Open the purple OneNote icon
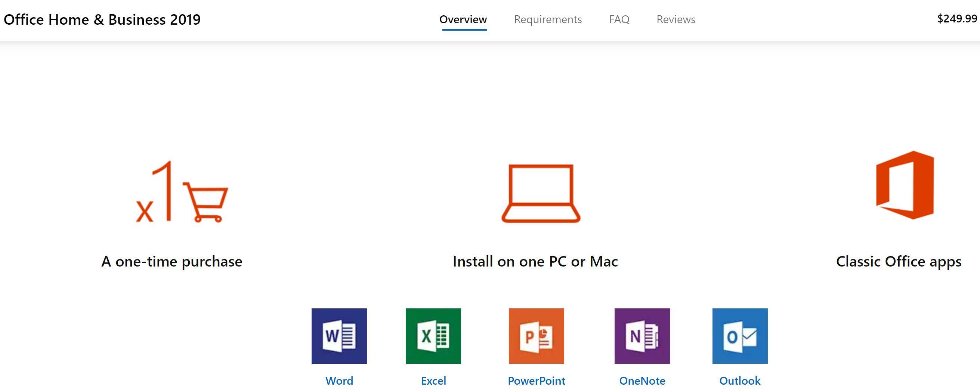 tap(642, 336)
